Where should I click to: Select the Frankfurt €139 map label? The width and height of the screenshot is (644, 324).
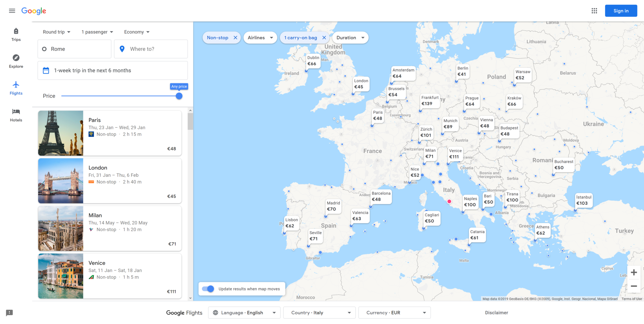point(430,100)
